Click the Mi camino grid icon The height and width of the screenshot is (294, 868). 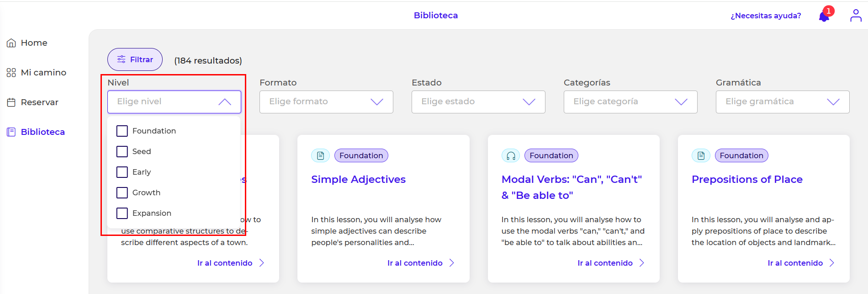click(x=11, y=73)
